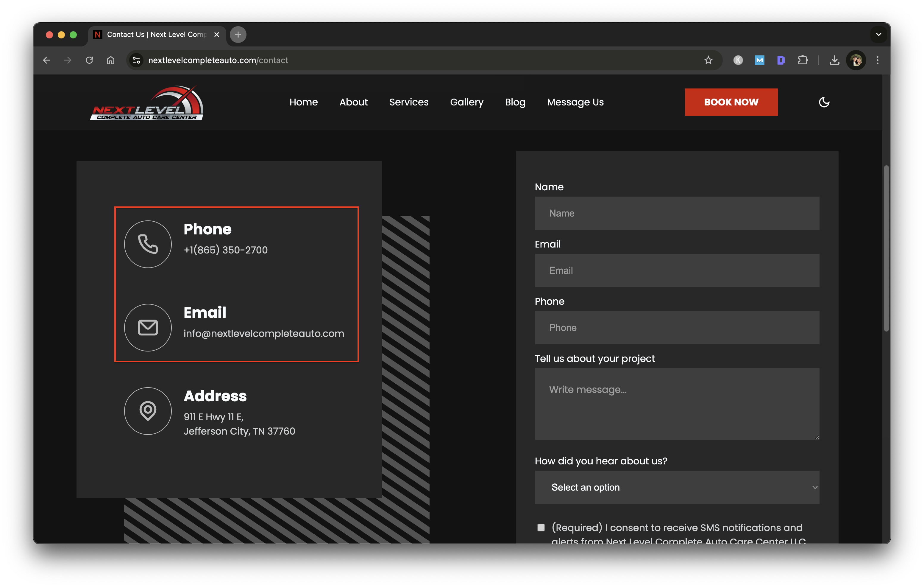The width and height of the screenshot is (924, 588).
Task: Close the Contact Us tab
Action: point(217,35)
